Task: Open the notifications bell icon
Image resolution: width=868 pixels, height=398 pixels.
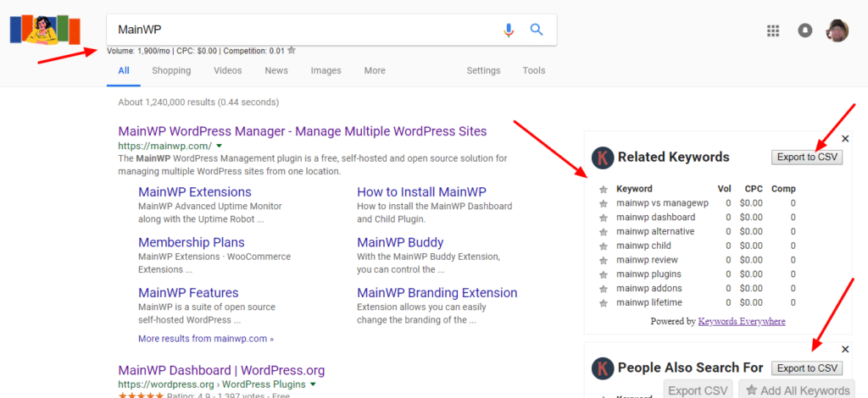Action: pyautogui.click(x=805, y=30)
